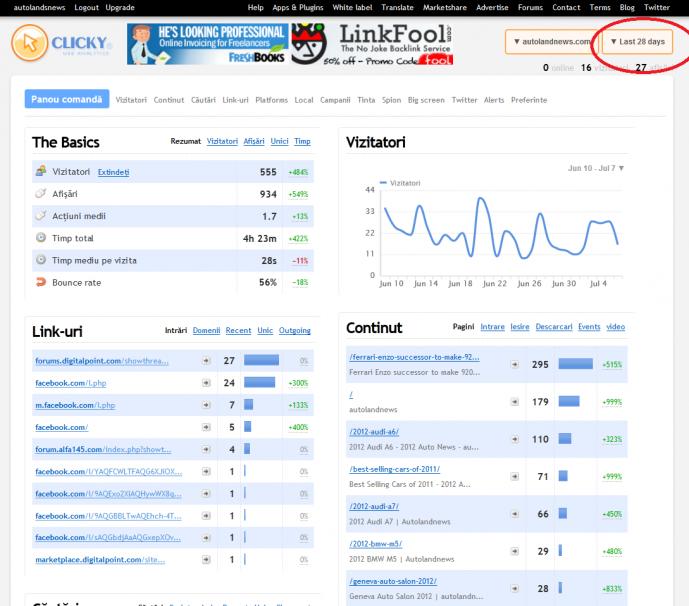689x606 pixels.
Task: Show Unici view in The Basics
Action: coord(279,141)
